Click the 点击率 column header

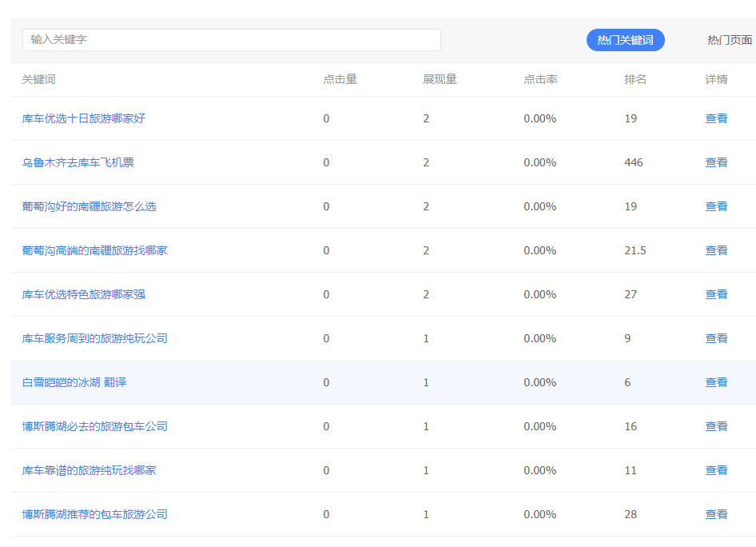pyautogui.click(x=540, y=80)
